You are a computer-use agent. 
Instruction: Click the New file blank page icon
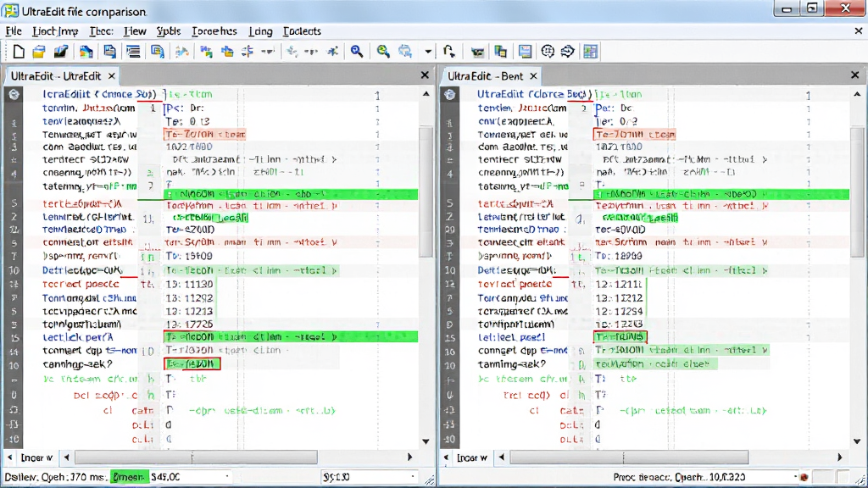19,52
